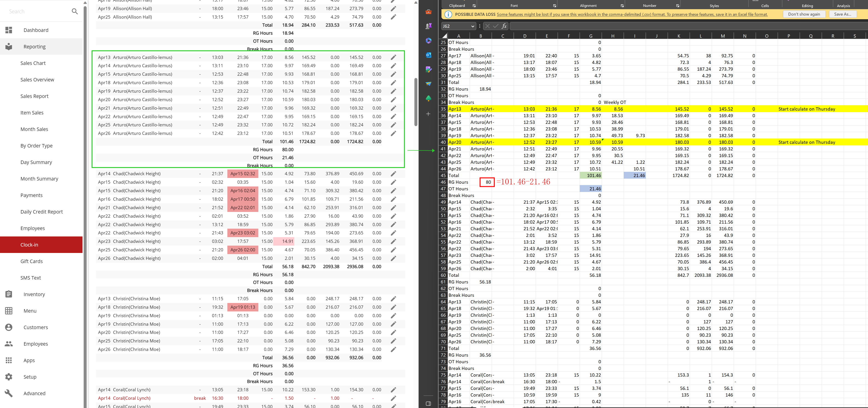Open the Number group dialog launcher
The width and height of the screenshot is (868, 408).
(x=678, y=6)
